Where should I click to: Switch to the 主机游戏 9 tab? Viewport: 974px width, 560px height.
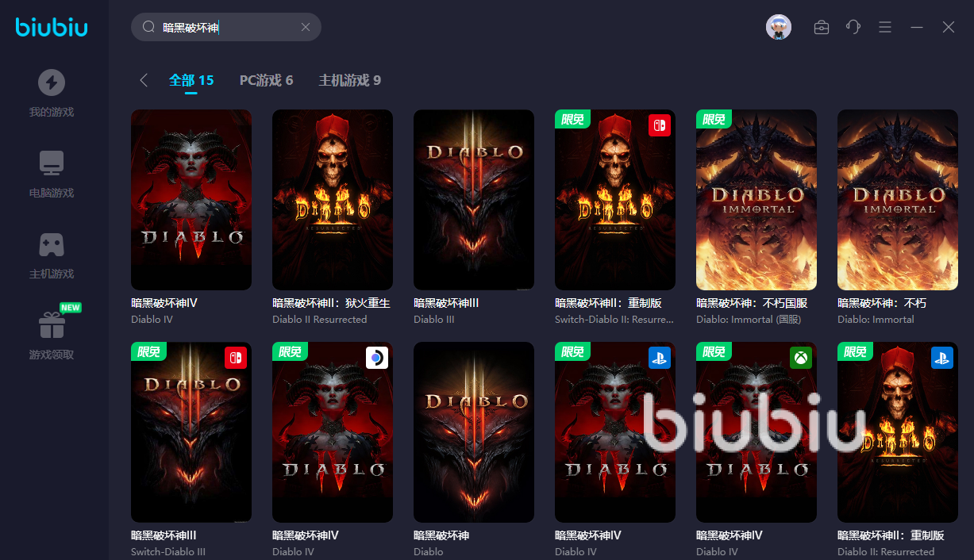click(349, 80)
